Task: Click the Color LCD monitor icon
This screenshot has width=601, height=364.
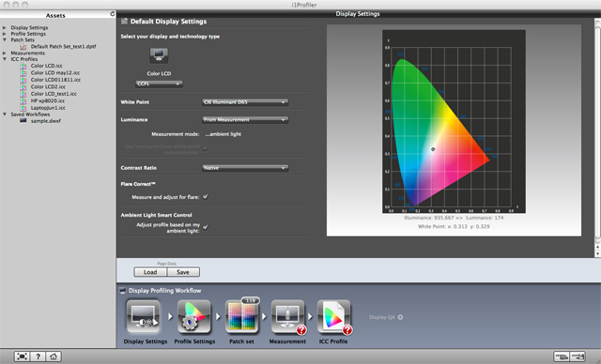Action: 159,55
